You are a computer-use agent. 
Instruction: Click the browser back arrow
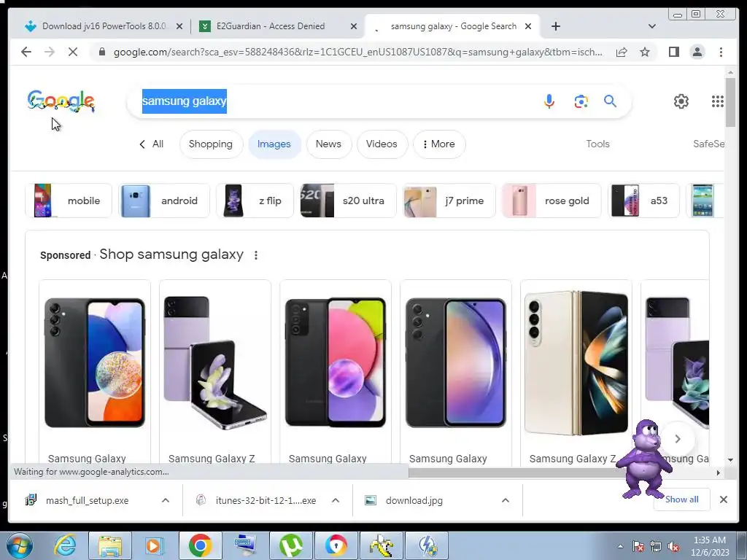coord(26,52)
